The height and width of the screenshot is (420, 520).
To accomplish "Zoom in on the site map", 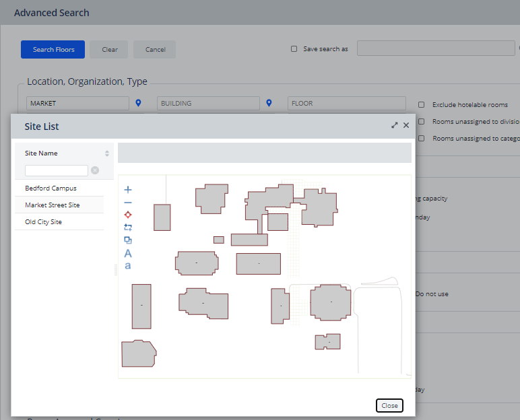I will 128,190.
